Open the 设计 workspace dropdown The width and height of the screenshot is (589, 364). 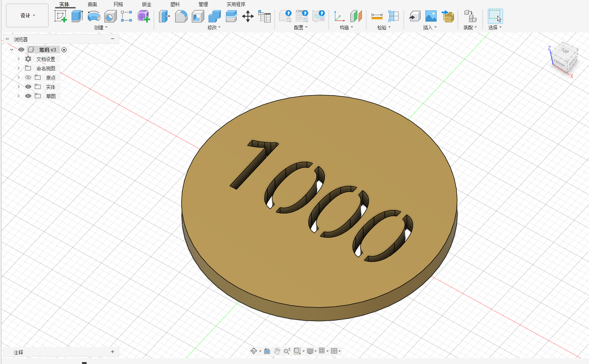click(x=27, y=15)
